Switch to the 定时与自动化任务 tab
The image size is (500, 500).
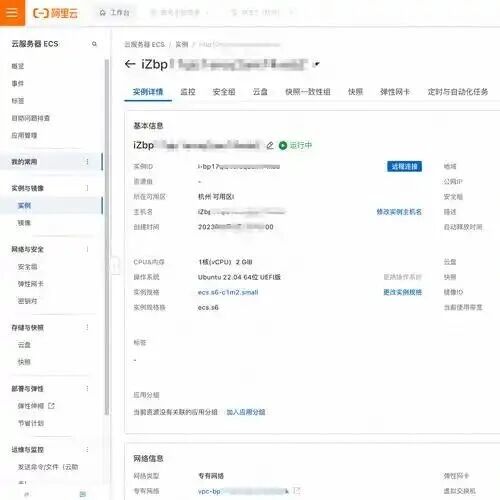[458, 92]
